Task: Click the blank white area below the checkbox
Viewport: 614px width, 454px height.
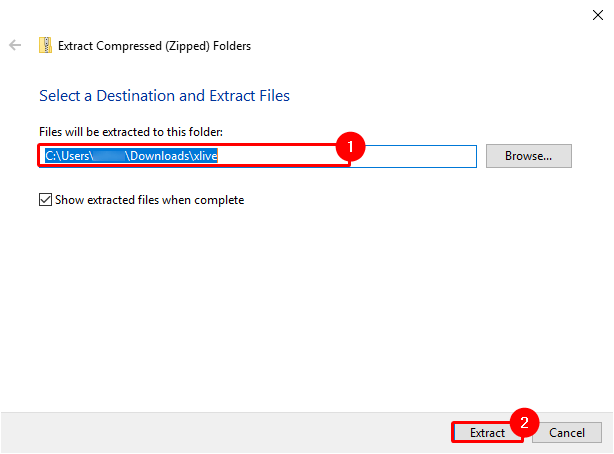Action: pos(300,300)
